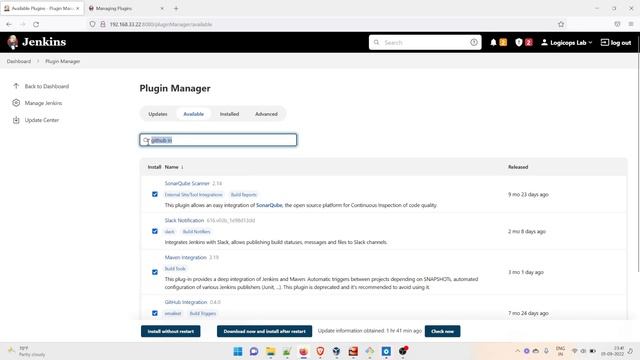Click the Build Notifiers category tag
This screenshot has height=360, width=640.
pyautogui.click(x=196, y=231)
